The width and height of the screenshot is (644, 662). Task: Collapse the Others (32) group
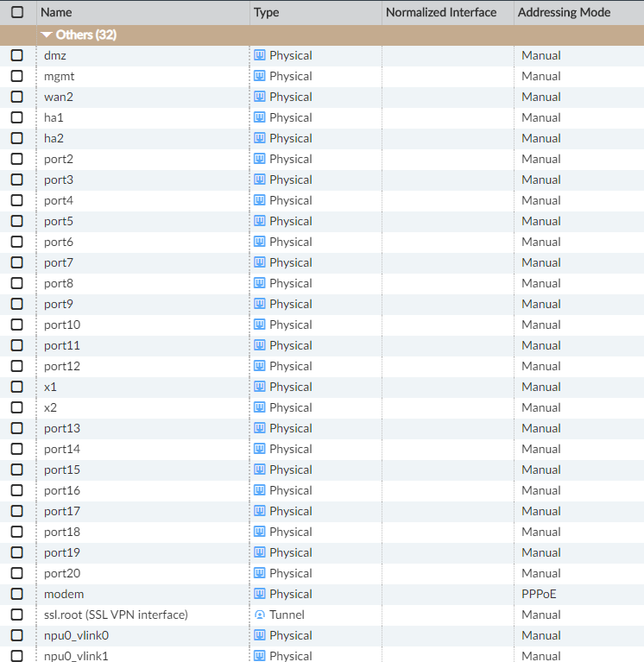[47, 35]
